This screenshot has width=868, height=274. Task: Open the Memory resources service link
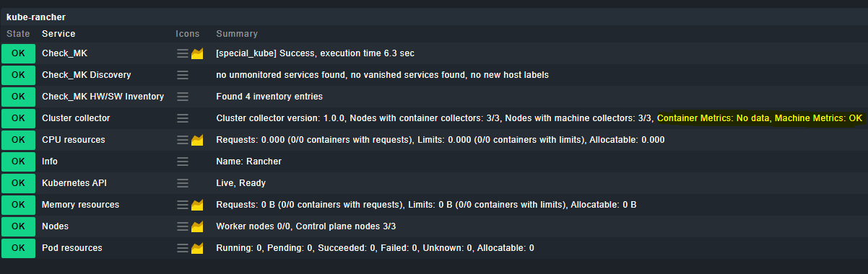80,205
